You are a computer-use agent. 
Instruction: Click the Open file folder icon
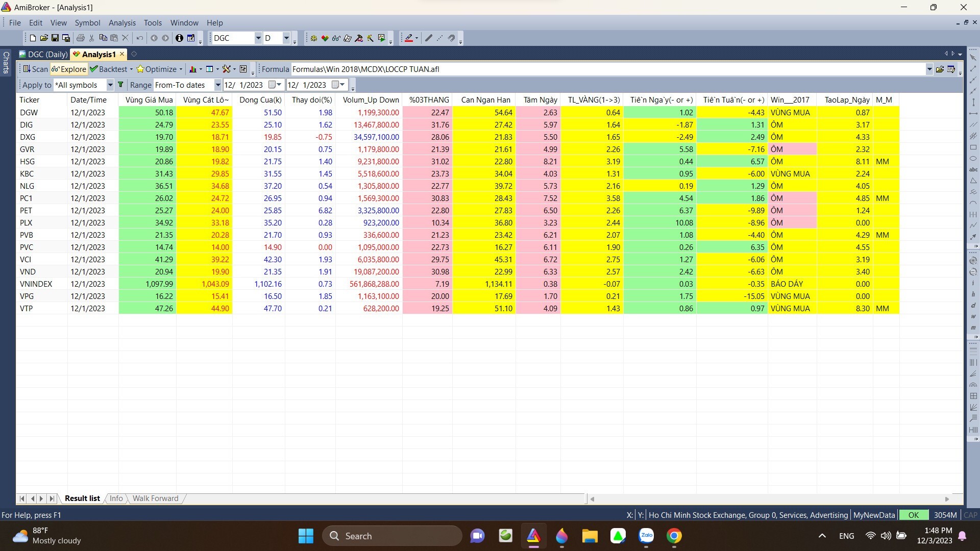(44, 38)
